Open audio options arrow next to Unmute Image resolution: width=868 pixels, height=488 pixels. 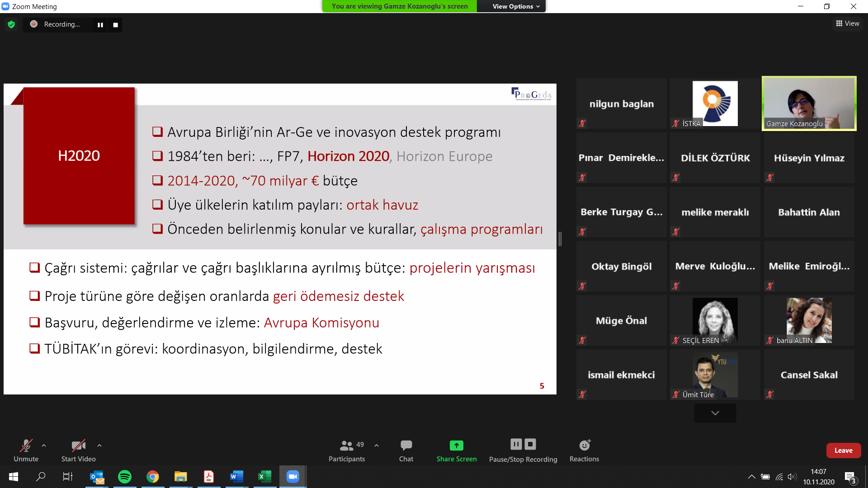44,446
